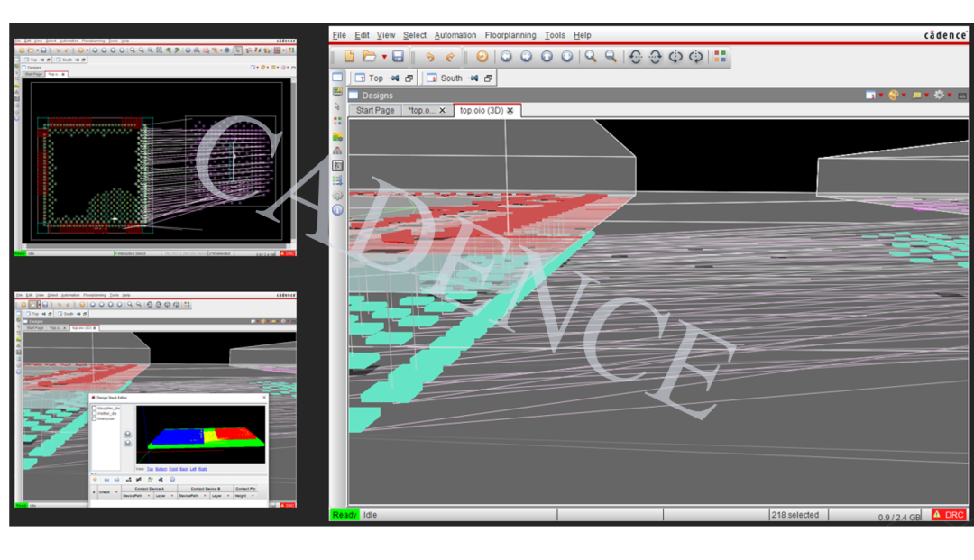Click the four-colored squares icon in the main toolbar
The width and height of the screenshot is (974, 560).
(x=720, y=57)
